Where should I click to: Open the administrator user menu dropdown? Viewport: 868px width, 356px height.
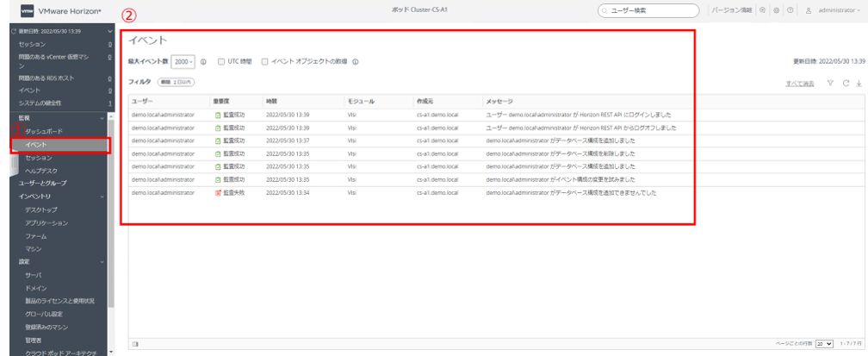pos(838,10)
